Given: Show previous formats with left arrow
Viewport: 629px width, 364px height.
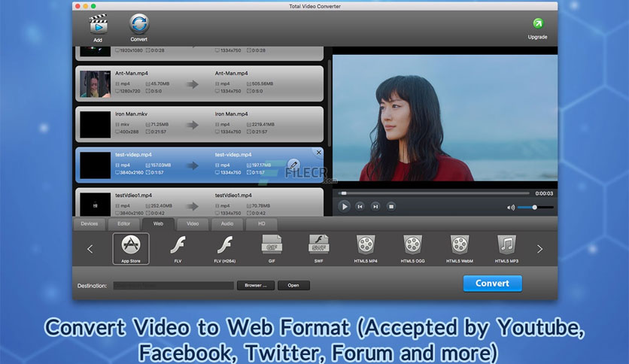Looking at the screenshot, I should (x=90, y=249).
